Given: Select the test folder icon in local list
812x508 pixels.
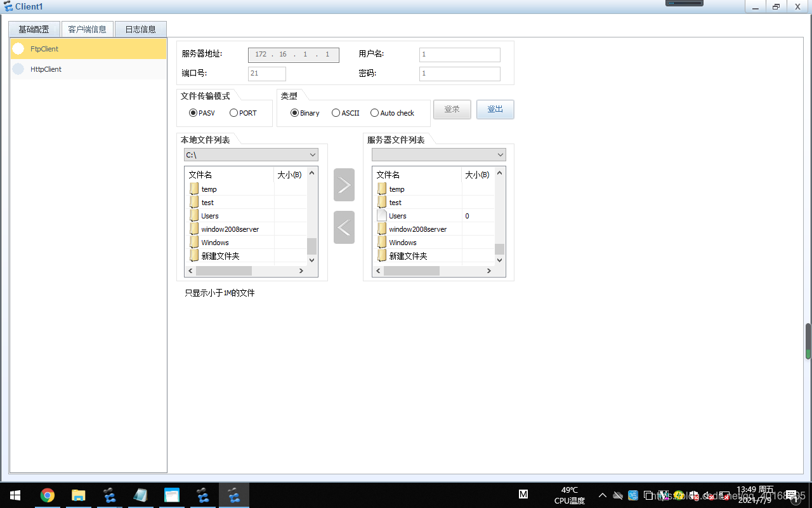Looking at the screenshot, I should 194,202.
